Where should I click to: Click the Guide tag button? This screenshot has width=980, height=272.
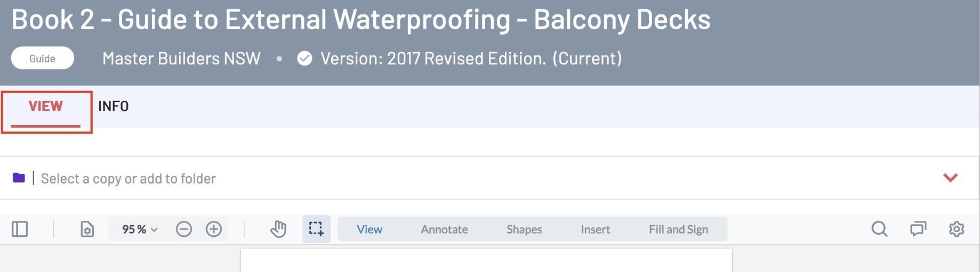pos(43,58)
